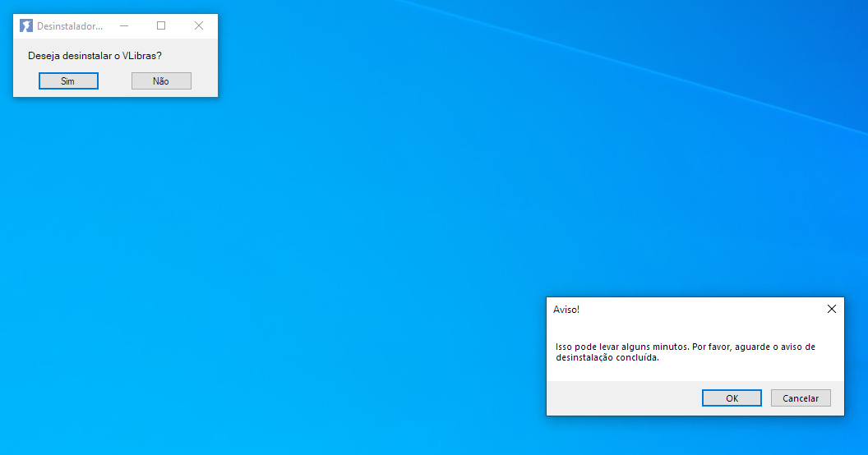Click the 'Desinstalador...' window title text
The width and height of the screenshot is (868, 455).
(70, 26)
